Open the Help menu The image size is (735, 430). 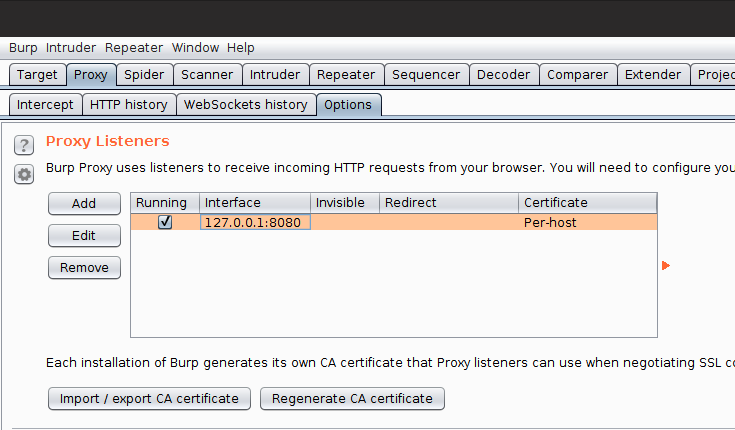coord(240,48)
